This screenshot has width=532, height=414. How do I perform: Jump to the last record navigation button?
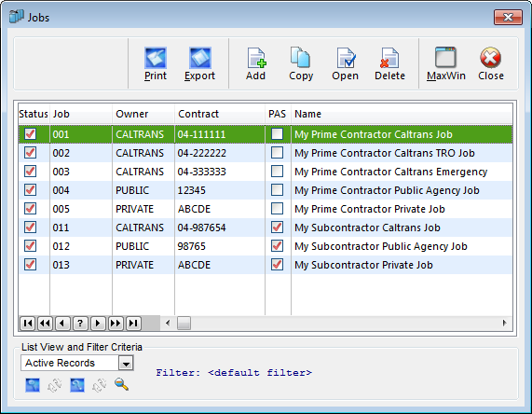[x=133, y=323]
